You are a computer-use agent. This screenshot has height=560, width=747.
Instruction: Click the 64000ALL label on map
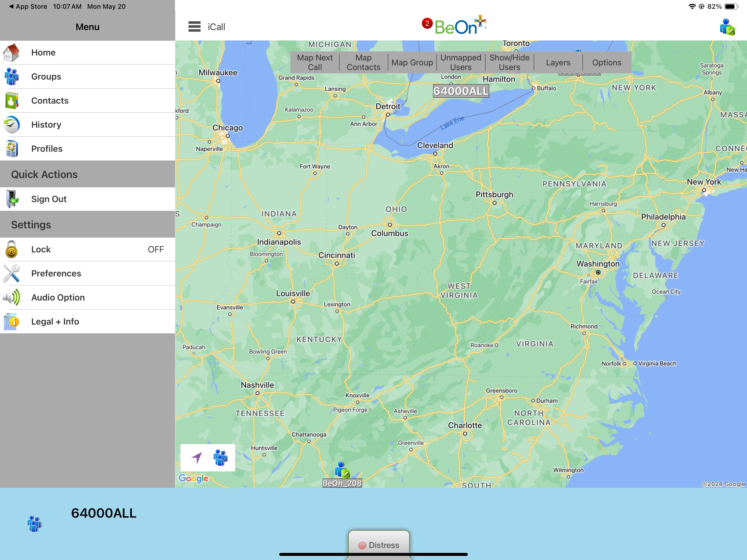point(461,91)
